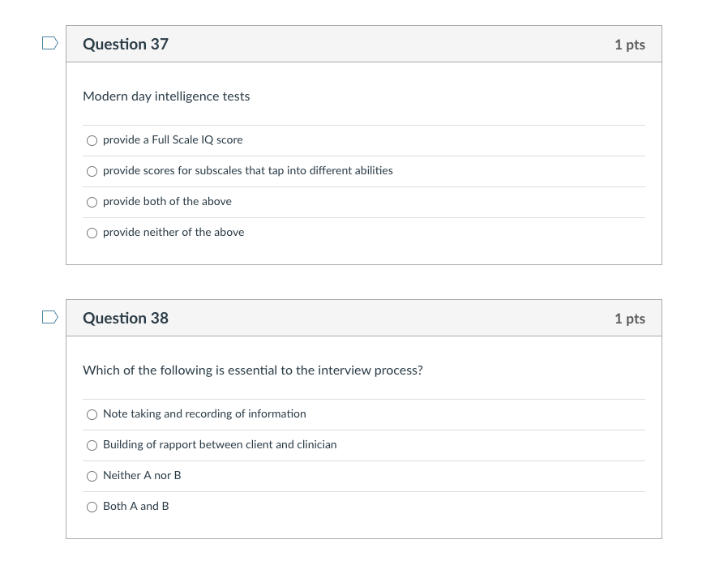
Task: Click the interview process question prompt
Action: pos(252,370)
